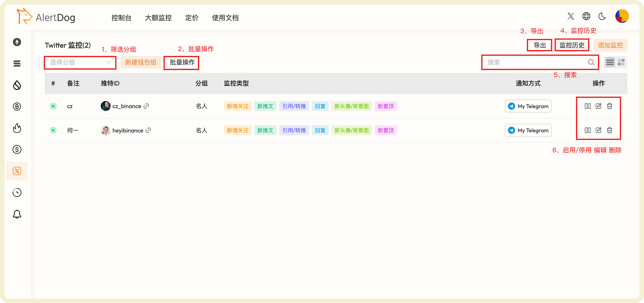Open link icon beside heyibinance
Image resolution: width=644 pixels, height=303 pixels.
148,130
